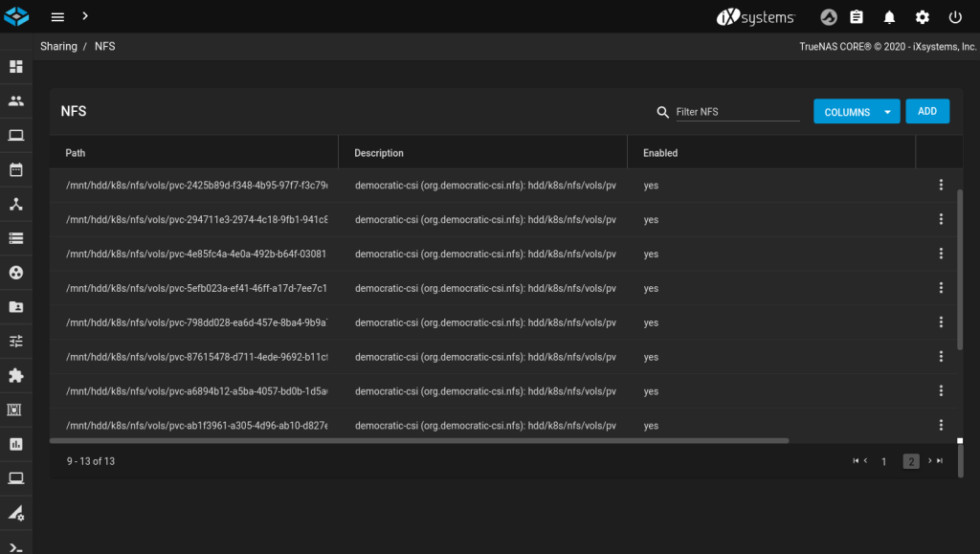
Task: Click the Sharing breadcrumb link
Action: pyautogui.click(x=58, y=46)
